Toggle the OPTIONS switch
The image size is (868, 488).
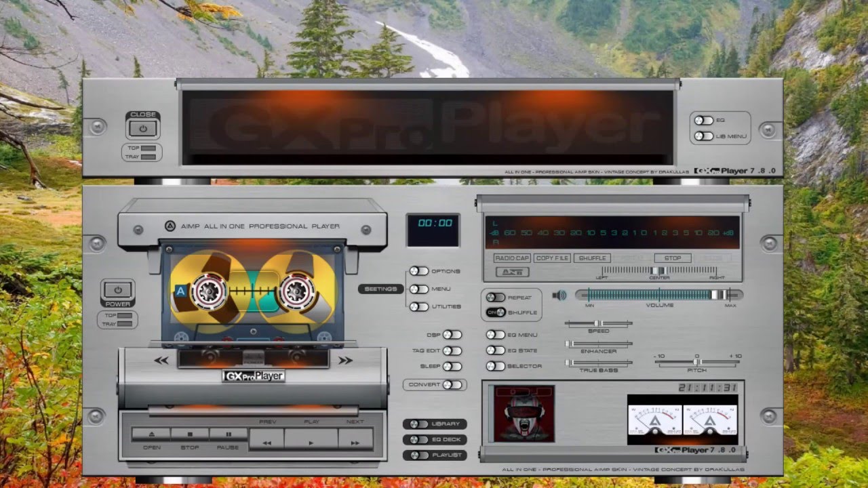(419, 271)
